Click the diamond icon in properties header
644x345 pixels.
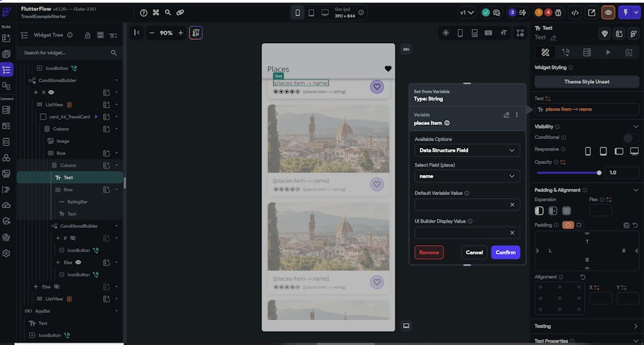[605, 33]
